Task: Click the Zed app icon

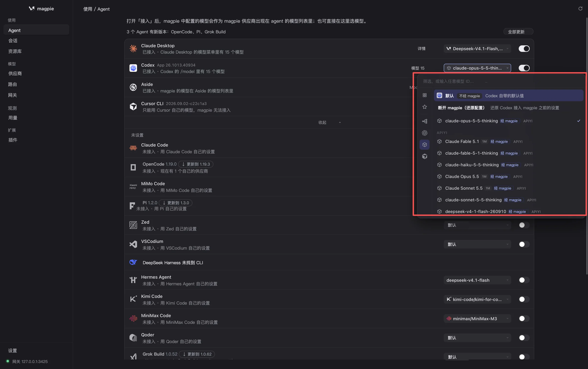Action: coord(133,225)
